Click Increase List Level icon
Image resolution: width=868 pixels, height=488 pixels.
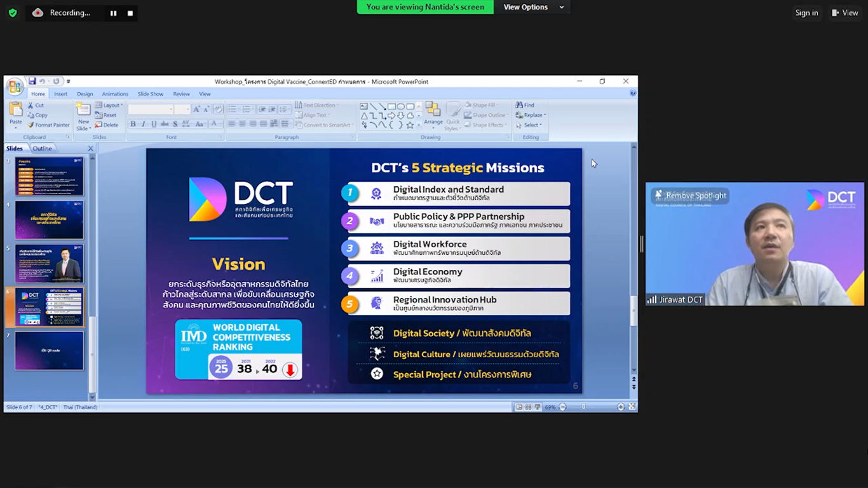(271, 109)
